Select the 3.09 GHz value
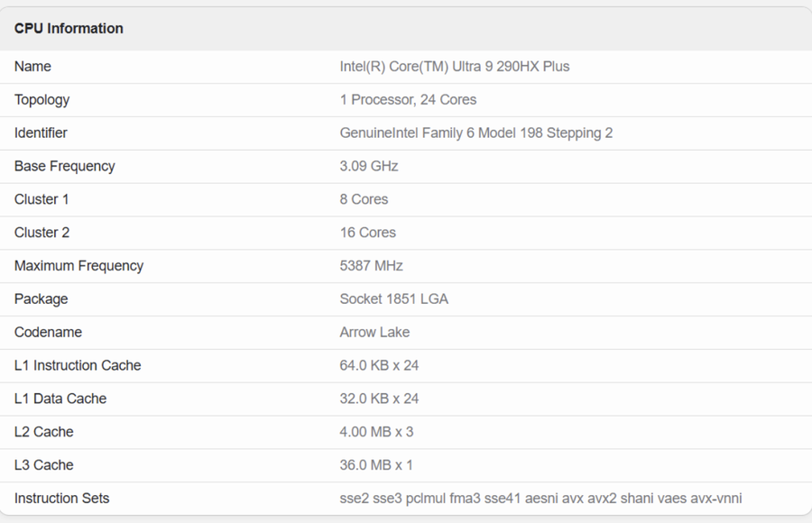This screenshot has width=812, height=523. (368, 167)
